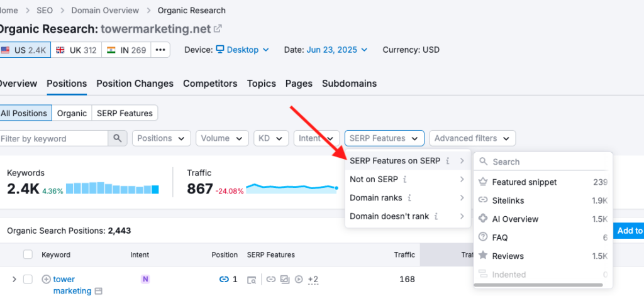Viewport: 644px width, 296px height.
Task: Click the Featured snippet crown icon
Action: point(483,182)
